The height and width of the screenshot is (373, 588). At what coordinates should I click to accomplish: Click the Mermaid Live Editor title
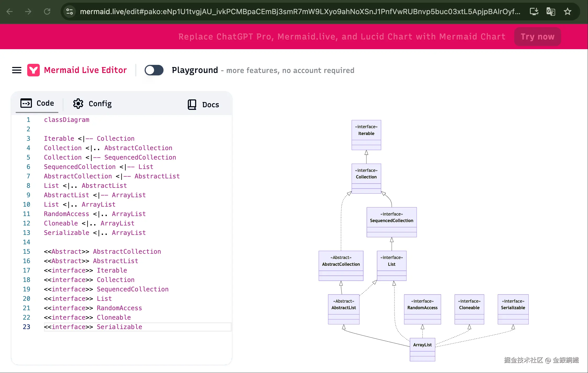[85, 70]
